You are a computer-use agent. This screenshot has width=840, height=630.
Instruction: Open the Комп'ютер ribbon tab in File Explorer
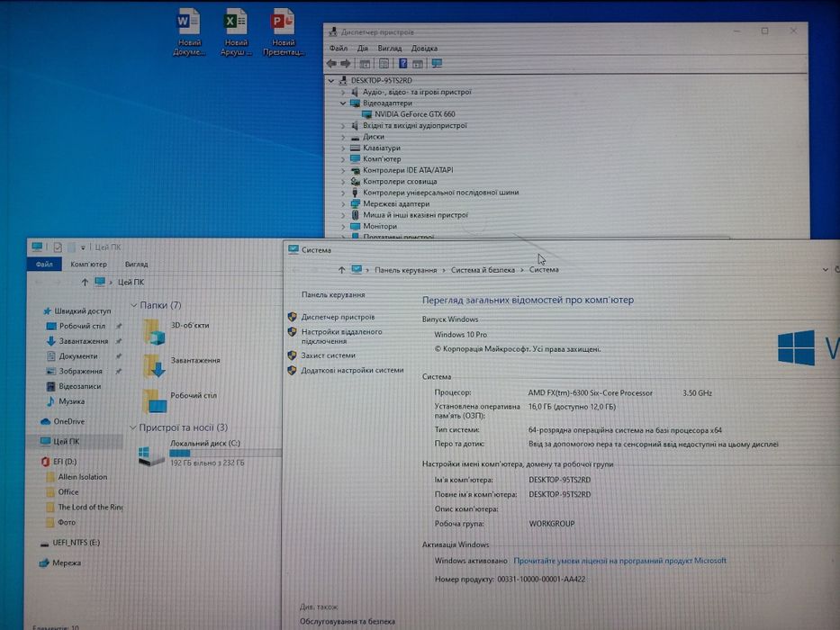pyautogui.click(x=89, y=264)
